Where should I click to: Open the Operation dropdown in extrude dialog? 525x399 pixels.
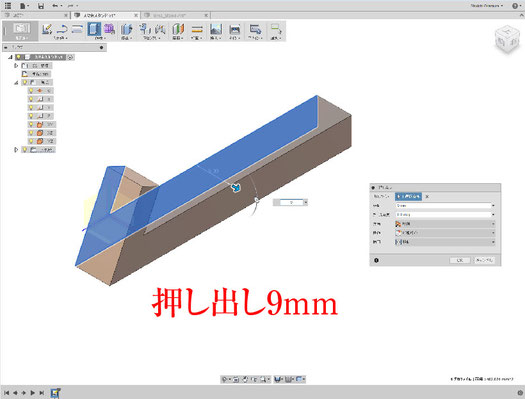point(445,233)
